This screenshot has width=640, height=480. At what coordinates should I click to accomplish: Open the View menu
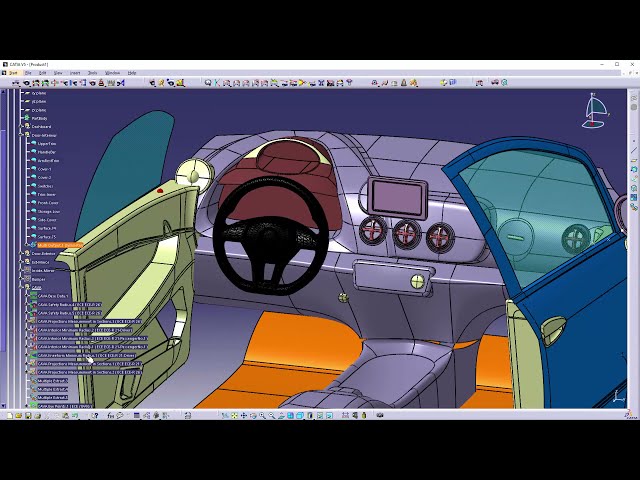pos(58,73)
